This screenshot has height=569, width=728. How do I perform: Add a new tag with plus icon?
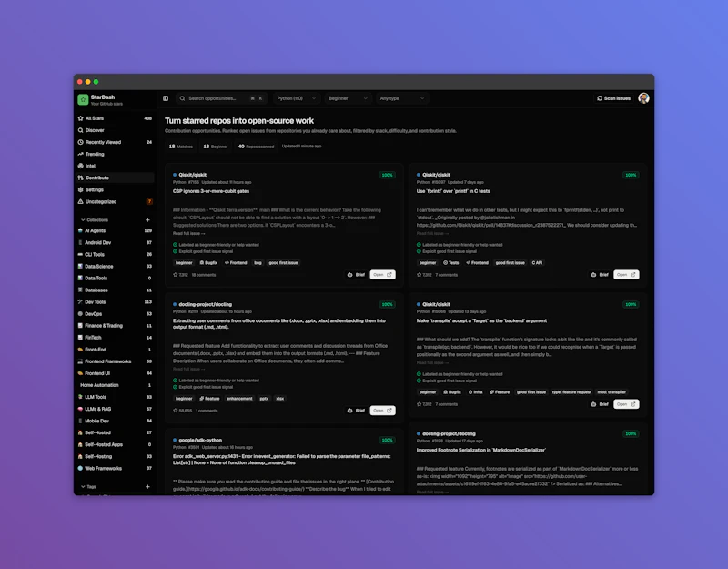click(x=147, y=487)
